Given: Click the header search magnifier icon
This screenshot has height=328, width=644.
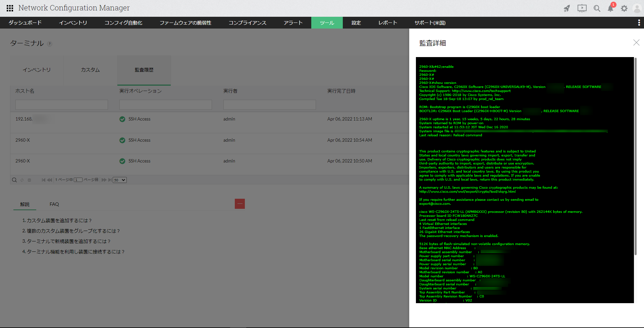Looking at the screenshot, I should (597, 8).
